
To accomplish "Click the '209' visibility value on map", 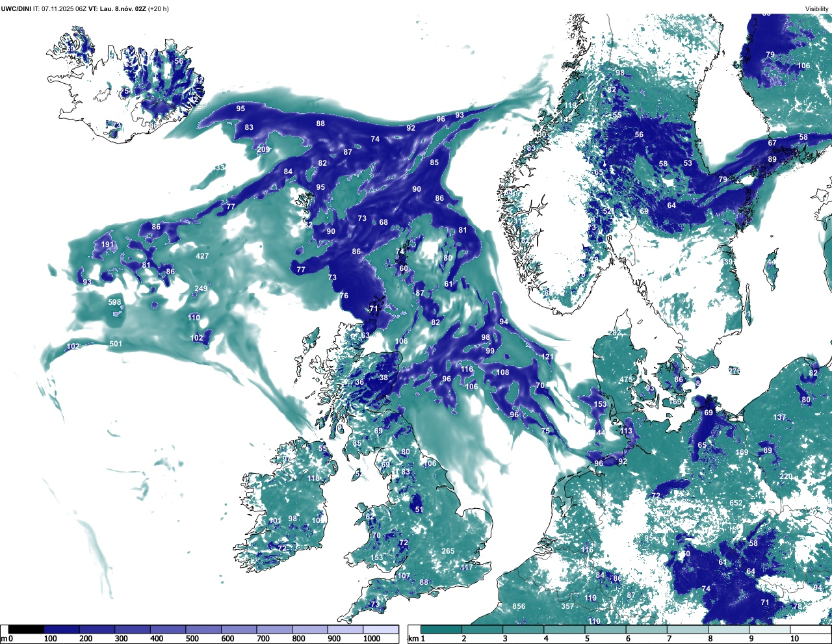I will pos(263,149).
